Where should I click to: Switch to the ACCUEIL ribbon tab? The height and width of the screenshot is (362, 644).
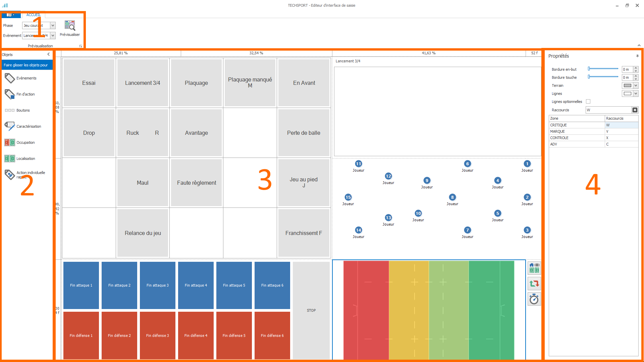pos(34,15)
